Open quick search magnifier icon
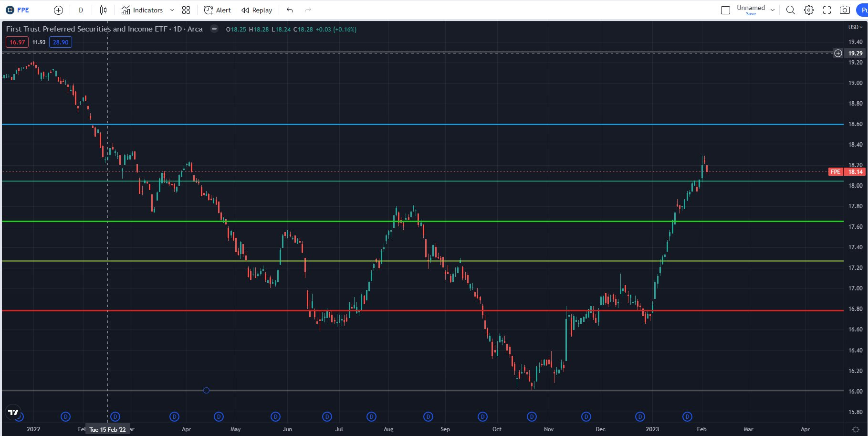 pyautogui.click(x=790, y=10)
